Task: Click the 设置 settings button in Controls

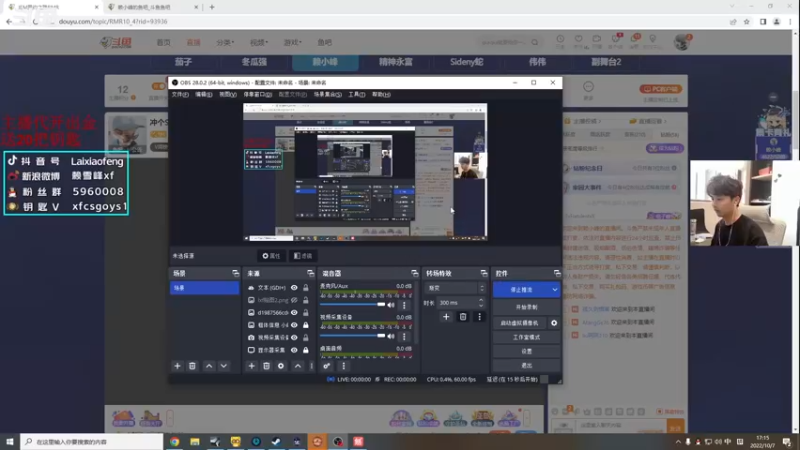Action: (526, 352)
